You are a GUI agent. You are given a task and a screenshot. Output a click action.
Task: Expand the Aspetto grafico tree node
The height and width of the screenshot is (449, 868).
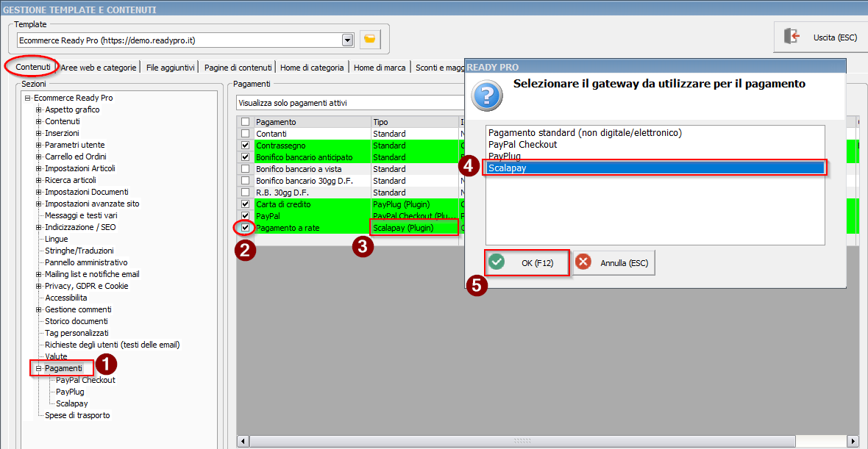39,109
